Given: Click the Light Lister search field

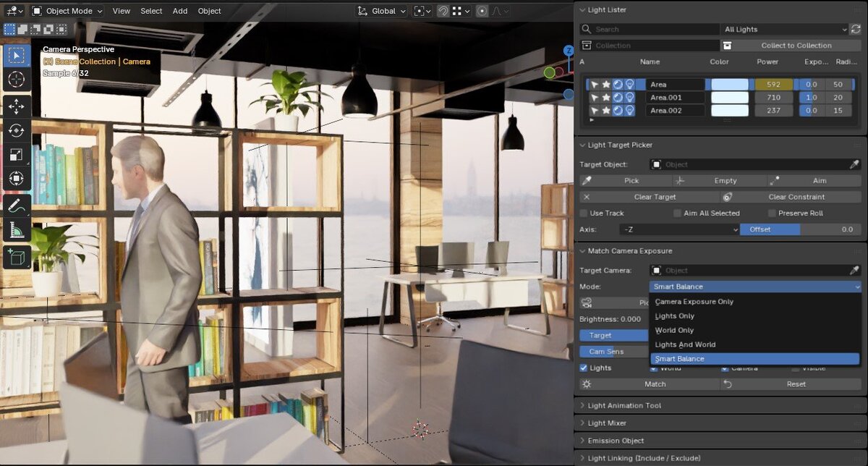Looking at the screenshot, I should 650,30.
